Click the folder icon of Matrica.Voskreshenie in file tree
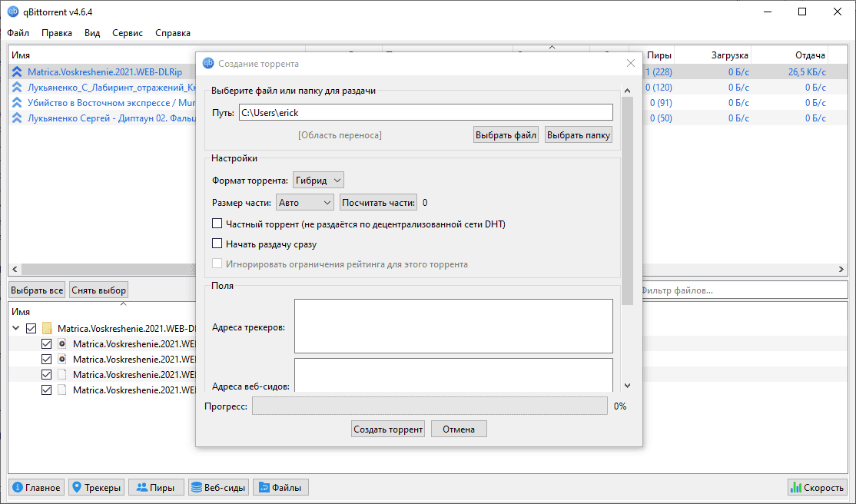 click(47, 329)
